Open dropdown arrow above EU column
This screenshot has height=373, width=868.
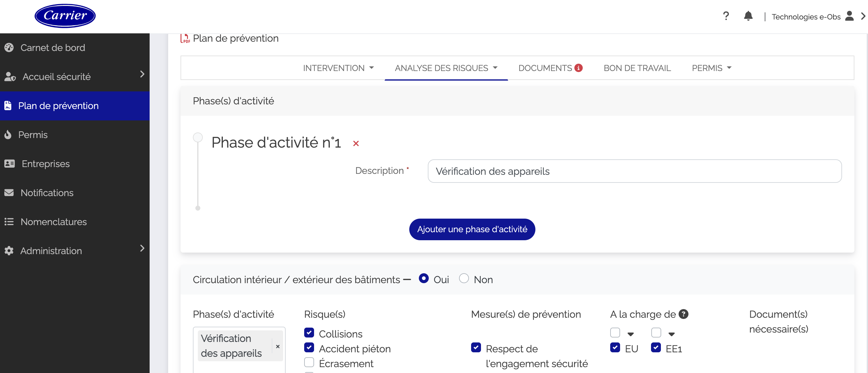click(631, 334)
